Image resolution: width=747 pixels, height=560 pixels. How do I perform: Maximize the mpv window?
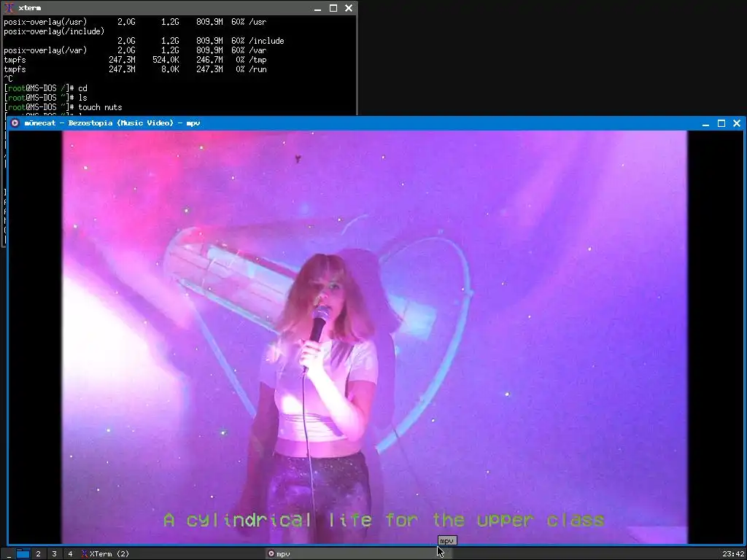pyautogui.click(x=721, y=123)
